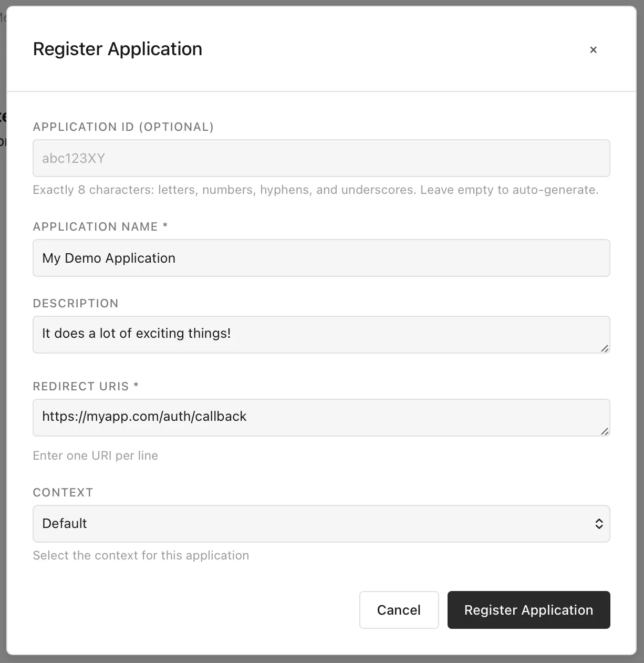Open the Context dropdown showing Default

pos(321,523)
